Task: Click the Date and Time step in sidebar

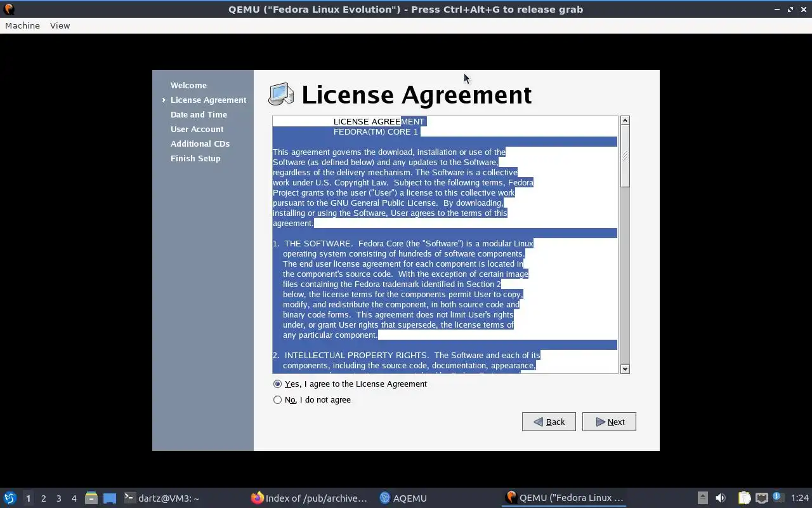Action: click(x=199, y=114)
